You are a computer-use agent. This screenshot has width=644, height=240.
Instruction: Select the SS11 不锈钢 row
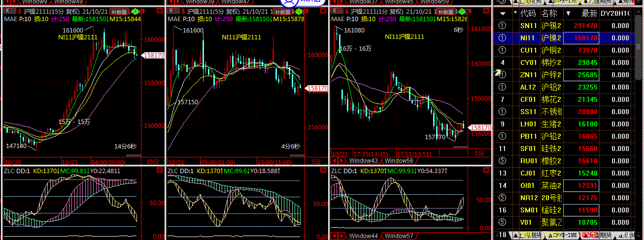pos(564,112)
